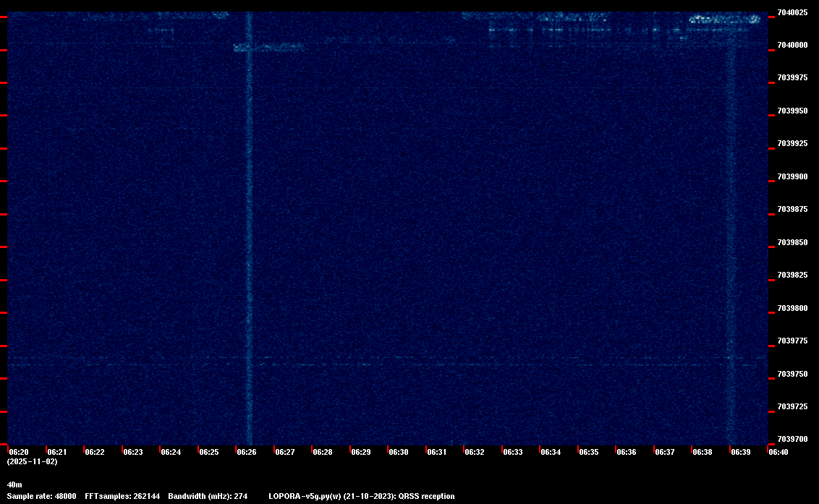Click the 7039950 frequency label

(x=792, y=111)
